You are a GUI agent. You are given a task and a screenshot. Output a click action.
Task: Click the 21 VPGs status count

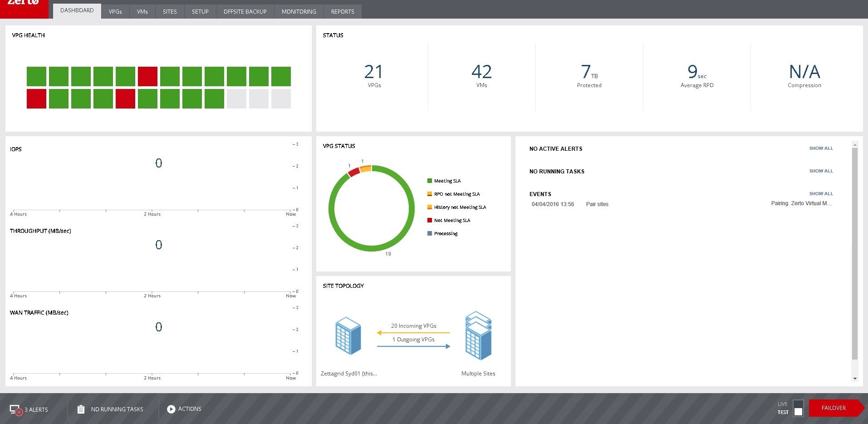pyautogui.click(x=374, y=75)
